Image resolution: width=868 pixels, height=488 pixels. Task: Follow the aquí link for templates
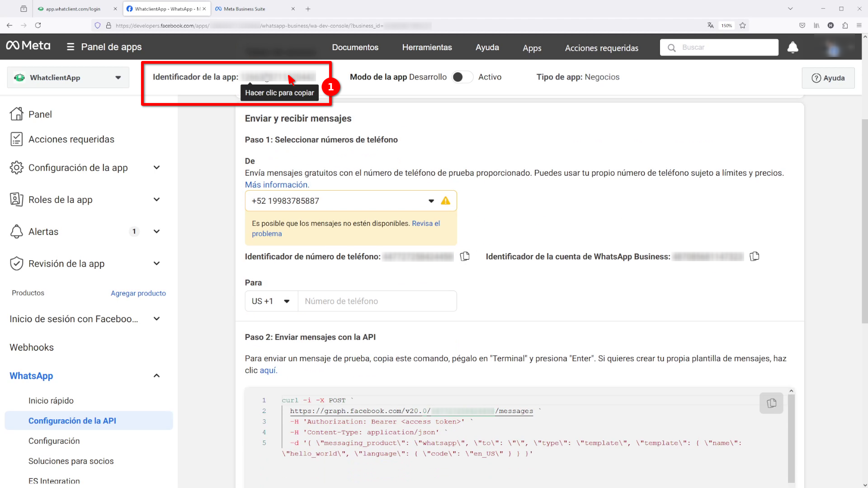click(268, 370)
